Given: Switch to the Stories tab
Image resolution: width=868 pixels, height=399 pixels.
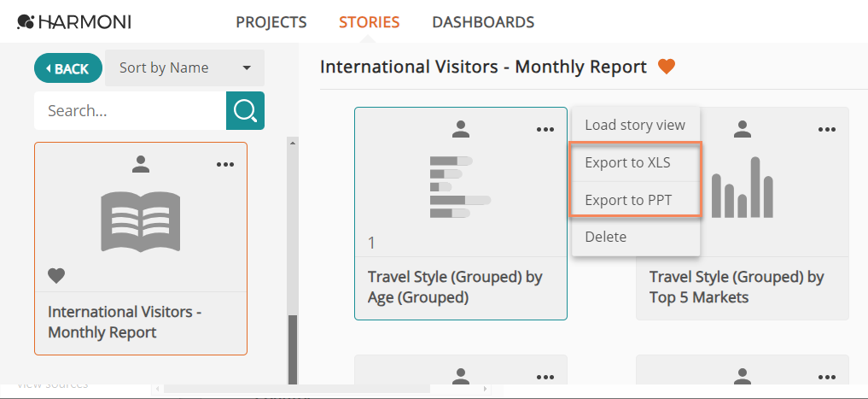Looking at the screenshot, I should 370,22.
